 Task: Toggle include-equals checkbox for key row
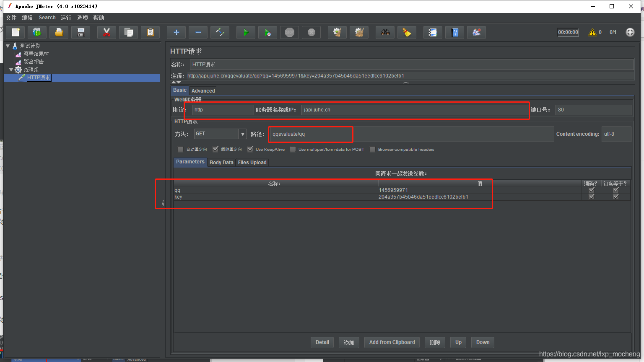pyautogui.click(x=616, y=197)
